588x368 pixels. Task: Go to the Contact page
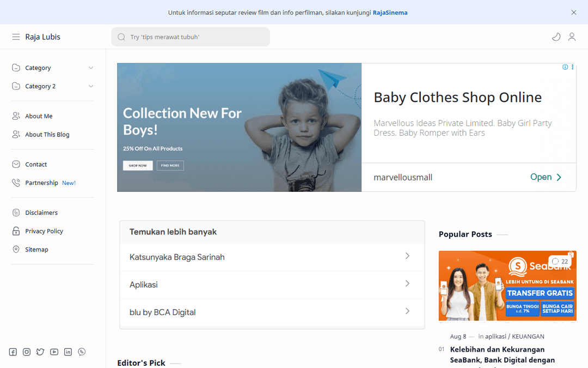(x=36, y=164)
